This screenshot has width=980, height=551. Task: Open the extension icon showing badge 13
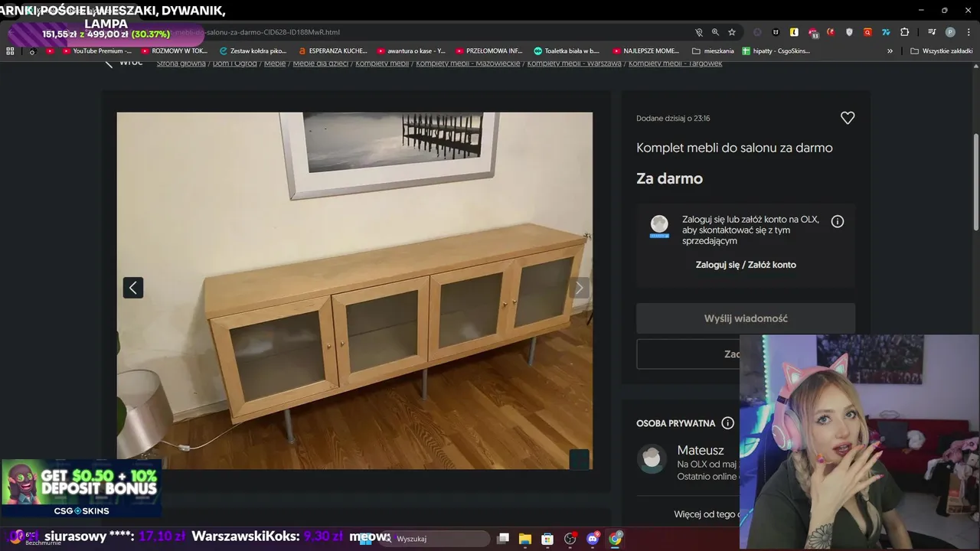coord(812,32)
